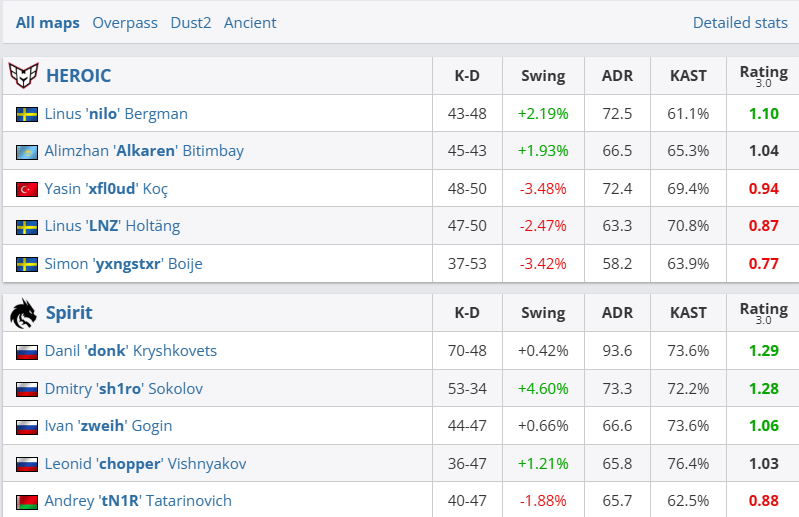The height and width of the screenshot is (517, 799).
Task: Click the Turkish flag beside xfl0ud
Action: pos(27,189)
